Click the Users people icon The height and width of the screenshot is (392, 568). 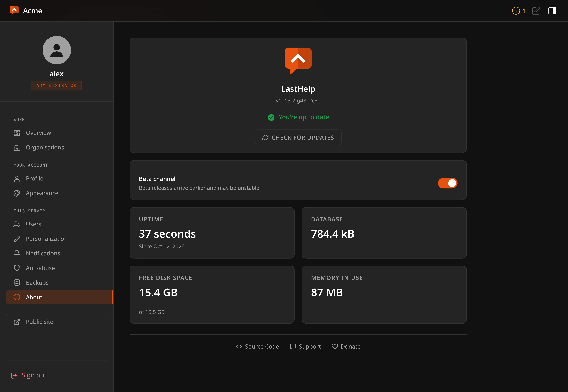(x=17, y=224)
